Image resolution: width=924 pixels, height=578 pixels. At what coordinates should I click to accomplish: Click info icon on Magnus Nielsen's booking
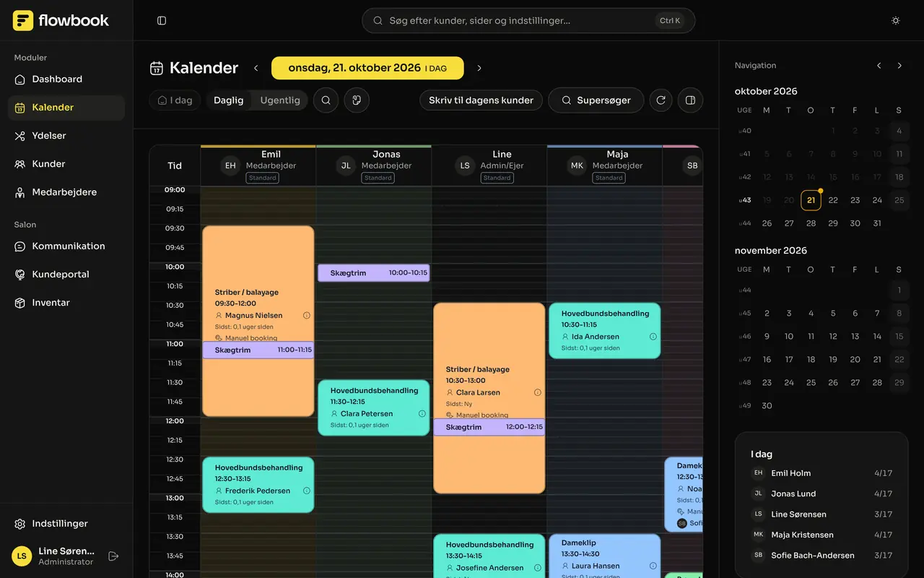pyautogui.click(x=307, y=316)
